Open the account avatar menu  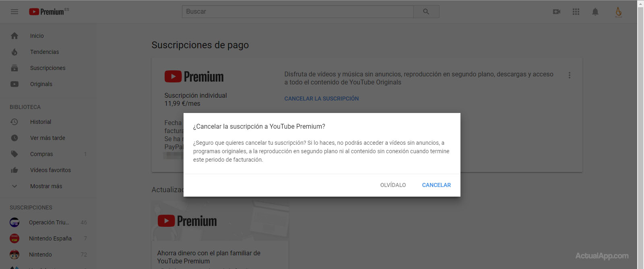pyautogui.click(x=619, y=12)
